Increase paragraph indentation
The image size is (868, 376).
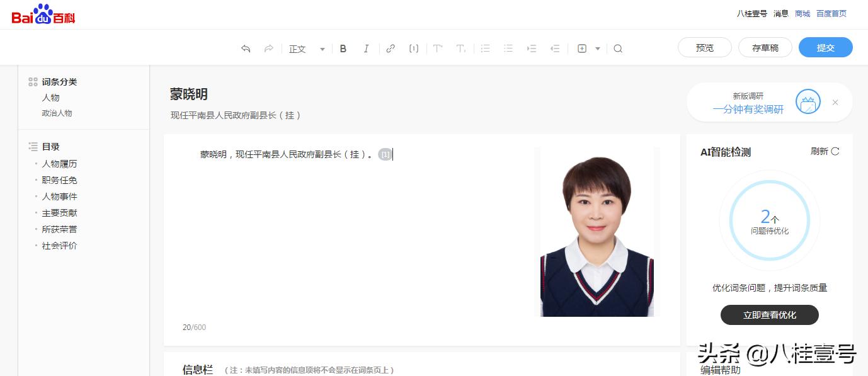point(531,48)
